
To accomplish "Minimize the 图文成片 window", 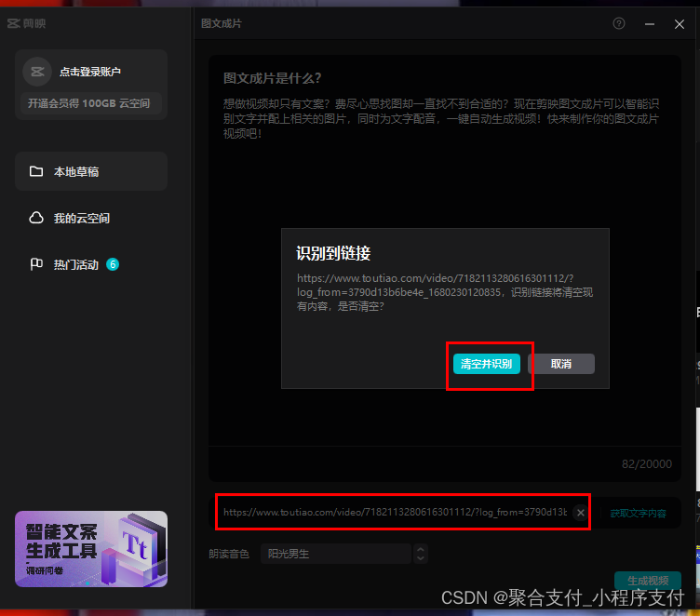I will coord(650,23).
